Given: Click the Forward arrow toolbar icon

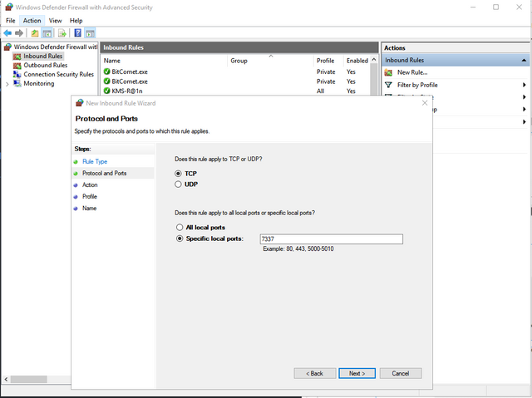Looking at the screenshot, I should (x=19, y=33).
